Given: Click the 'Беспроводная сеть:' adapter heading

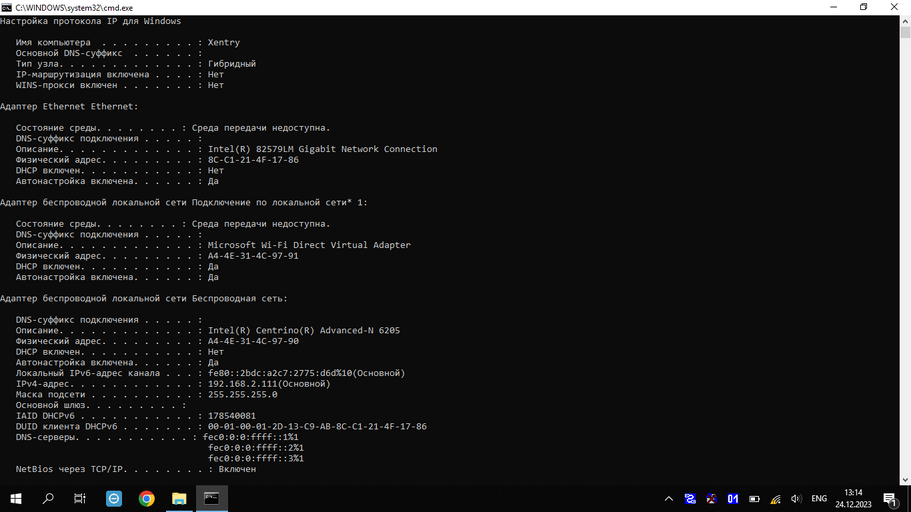Looking at the screenshot, I should click(x=240, y=298).
